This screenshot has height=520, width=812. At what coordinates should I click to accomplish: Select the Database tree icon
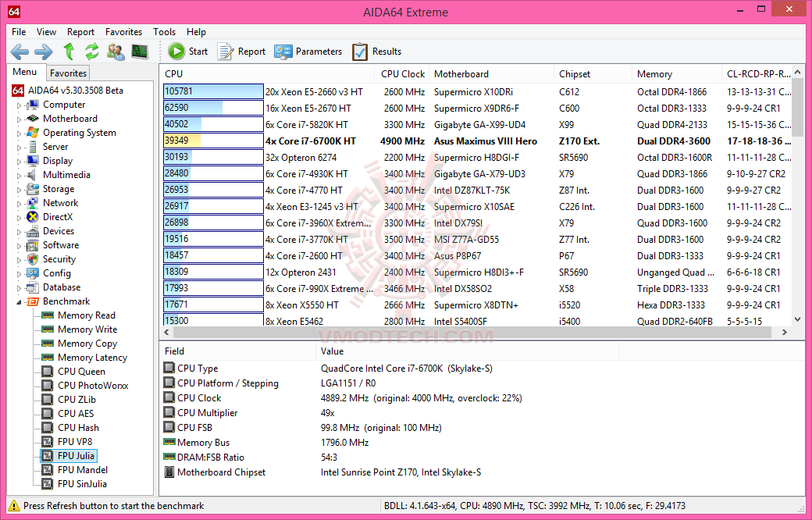[33, 287]
